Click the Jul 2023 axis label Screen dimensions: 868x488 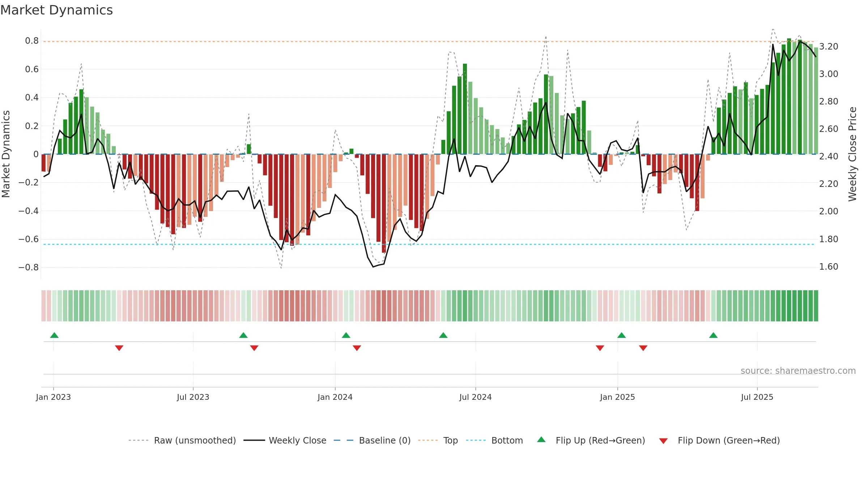193,397
